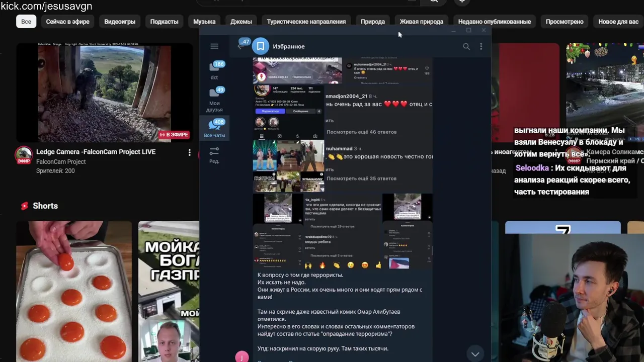Open Ред. folder editing in Telegram
644x362 pixels.
pyautogui.click(x=214, y=155)
